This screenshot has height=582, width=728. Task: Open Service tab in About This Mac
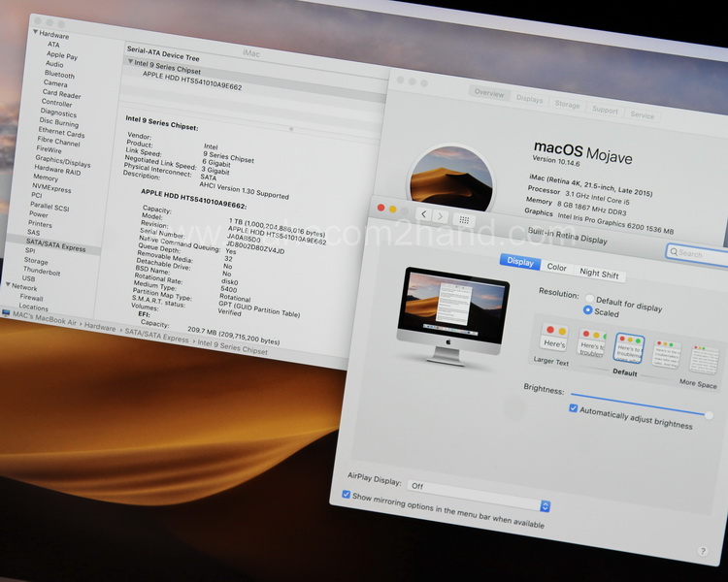click(x=643, y=115)
